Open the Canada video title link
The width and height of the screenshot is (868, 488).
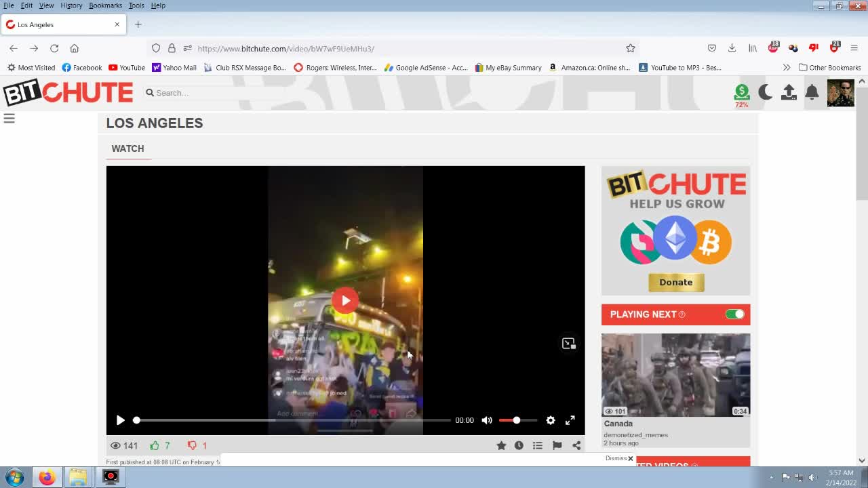click(x=618, y=424)
